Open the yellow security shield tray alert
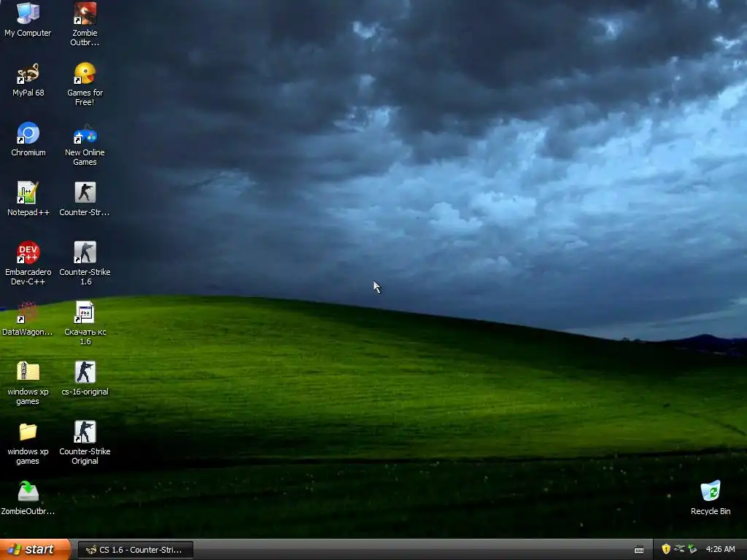This screenshot has height=560, width=747. point(666,549)
